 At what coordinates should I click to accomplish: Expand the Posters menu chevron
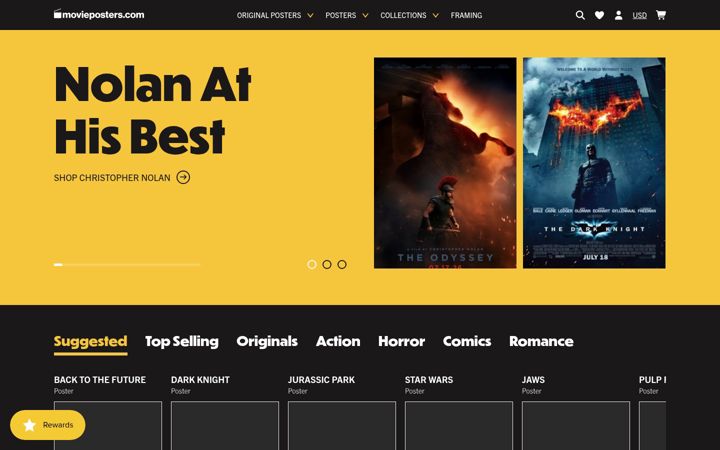(365, 15)
